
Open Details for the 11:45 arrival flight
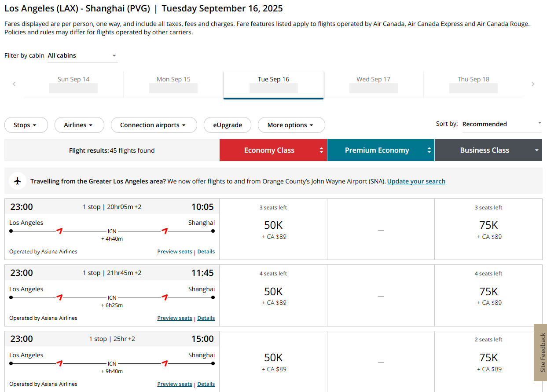click(x=206, y=318)
